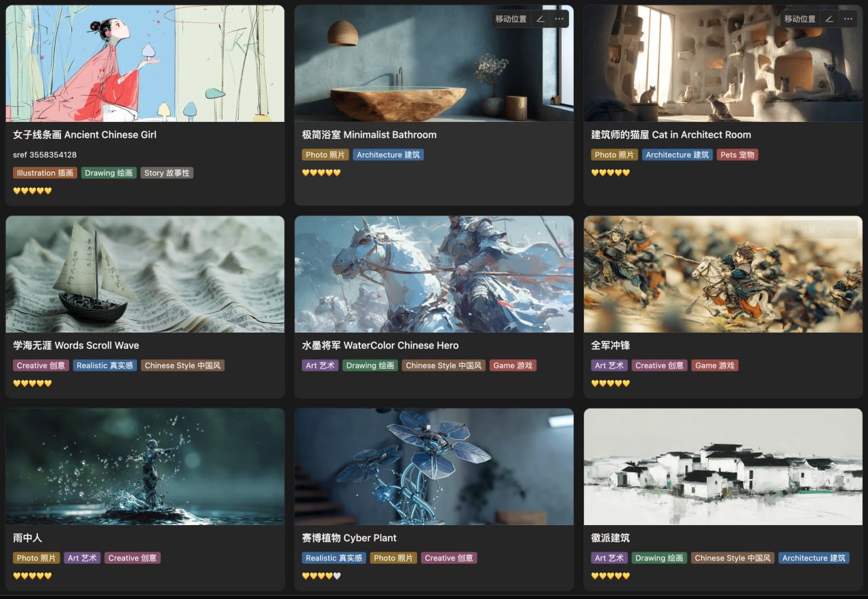Image resolution: width=868 pixels, height=599 pixels.
Task: Click the heart rating on Minimalist Bathroom card
Action: click(321, 173)
